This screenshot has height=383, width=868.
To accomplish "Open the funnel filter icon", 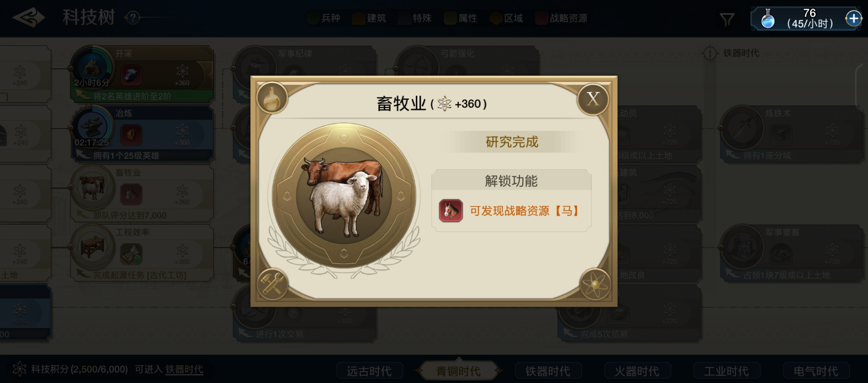I will tap(727, 20).
